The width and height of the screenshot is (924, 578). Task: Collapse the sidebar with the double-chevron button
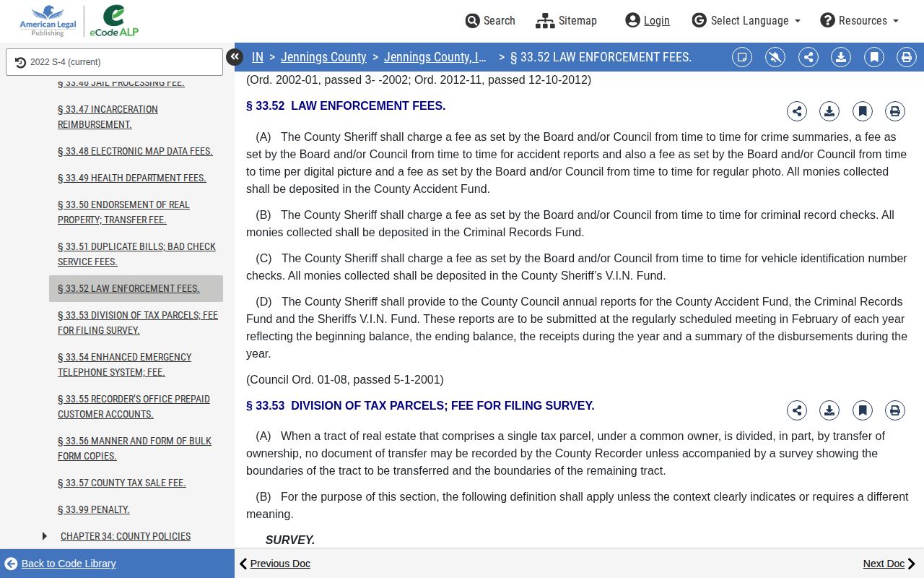tap(235, 57)
